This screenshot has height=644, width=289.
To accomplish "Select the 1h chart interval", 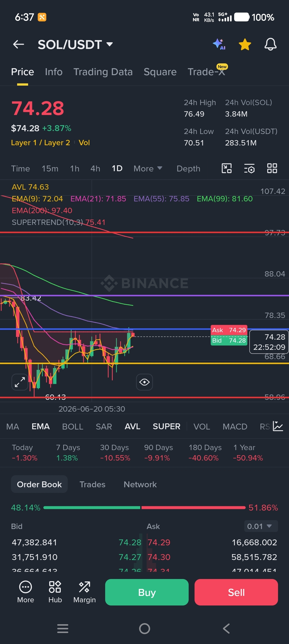I will click(75, 168).
